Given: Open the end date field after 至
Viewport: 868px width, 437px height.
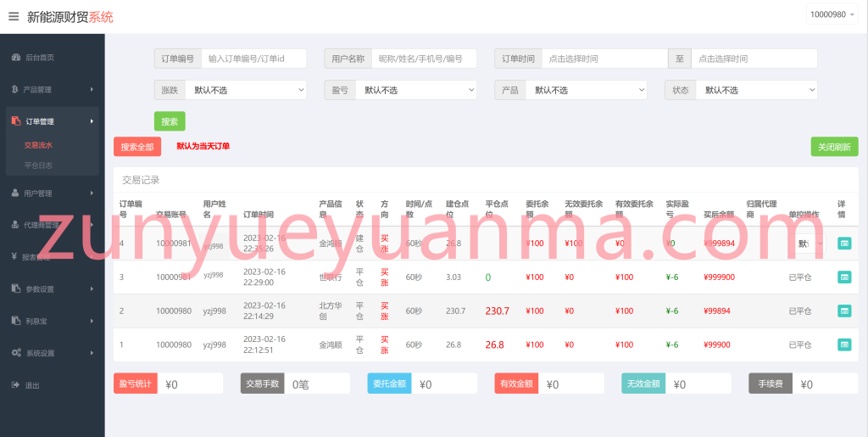Looking at the screenshot, I should (754, 59).
